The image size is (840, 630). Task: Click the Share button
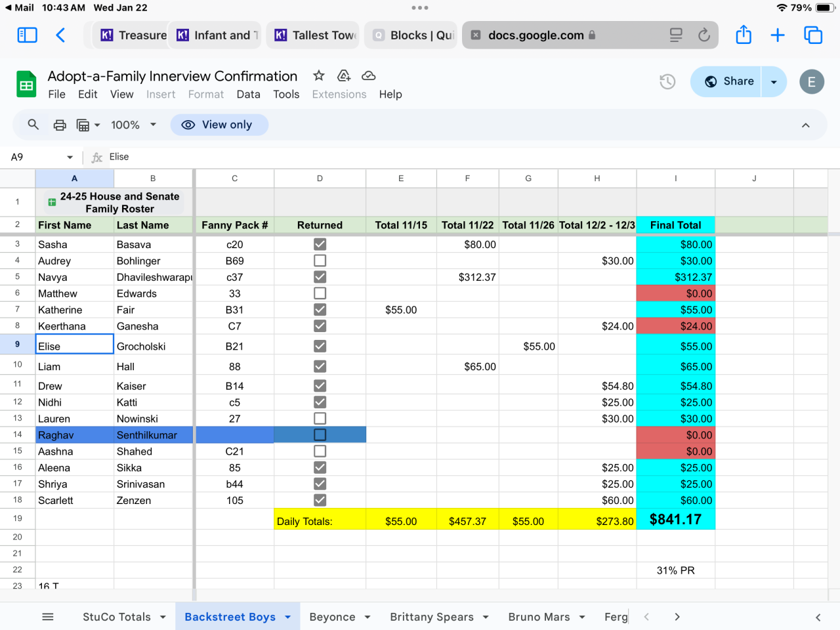728,81
